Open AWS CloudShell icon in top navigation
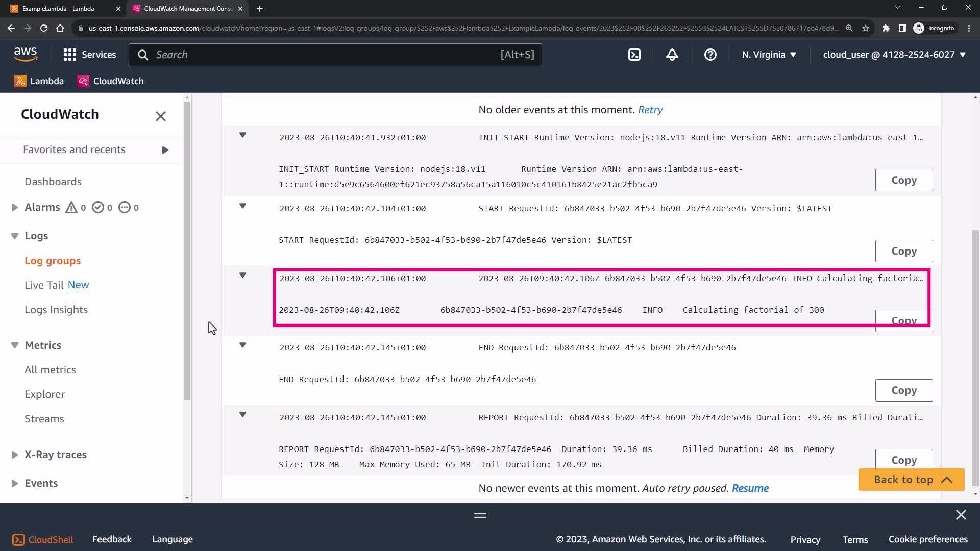 [x=634, y=55]
